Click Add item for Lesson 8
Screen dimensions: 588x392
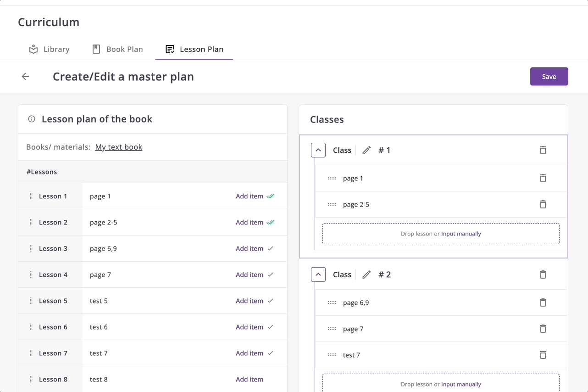point(250,379)
